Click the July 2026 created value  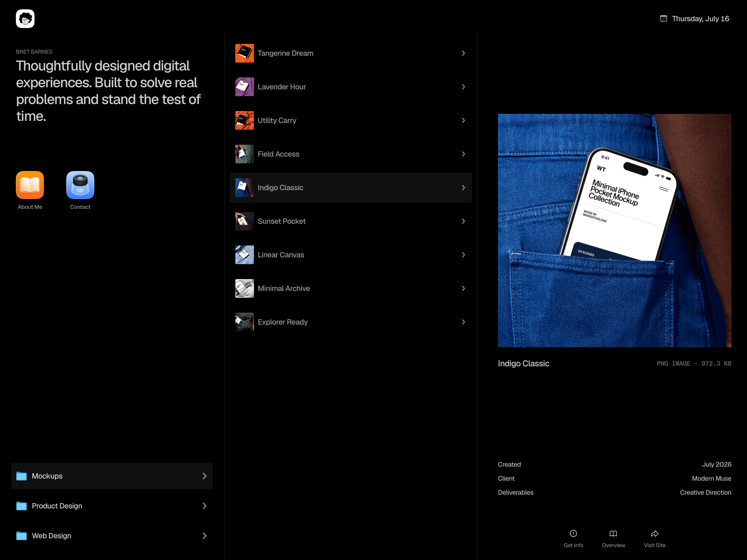tap(717, 465)
